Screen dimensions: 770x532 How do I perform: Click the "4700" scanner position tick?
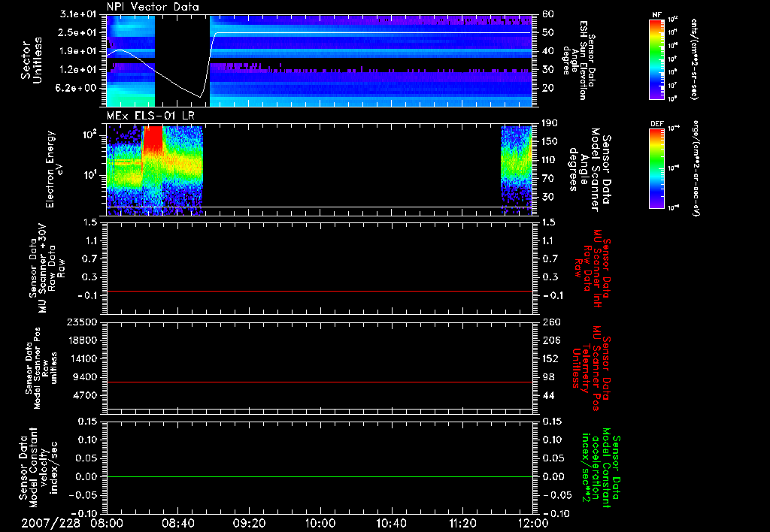click(x=85, y=395)
